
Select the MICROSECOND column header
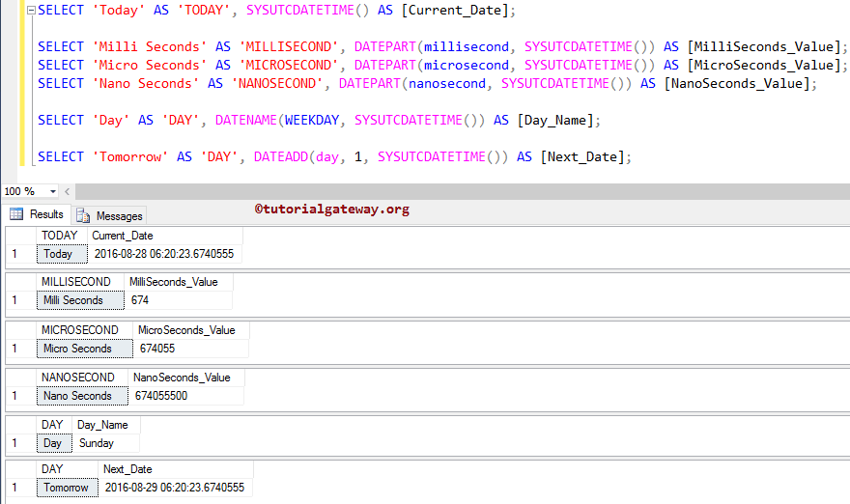point(85,330)
